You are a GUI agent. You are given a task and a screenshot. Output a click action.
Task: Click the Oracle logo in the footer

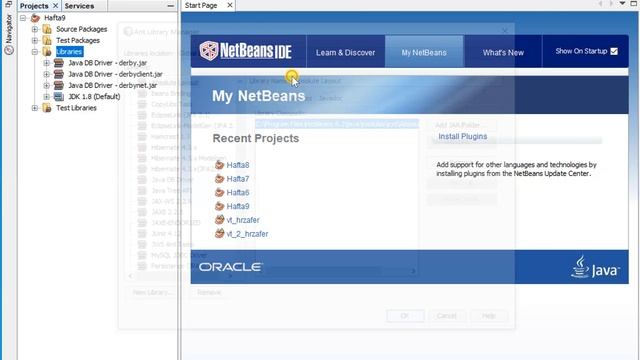[231, 267]
